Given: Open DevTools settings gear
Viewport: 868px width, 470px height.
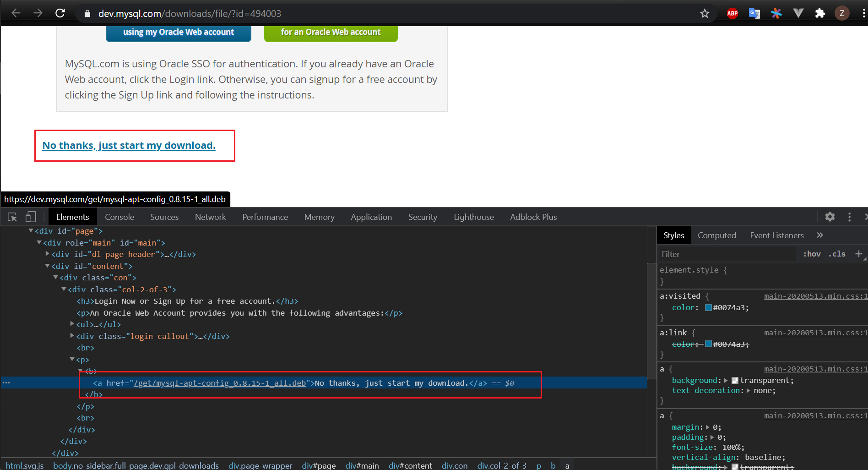Looking at the screenshot, I should tap(830, 217).
